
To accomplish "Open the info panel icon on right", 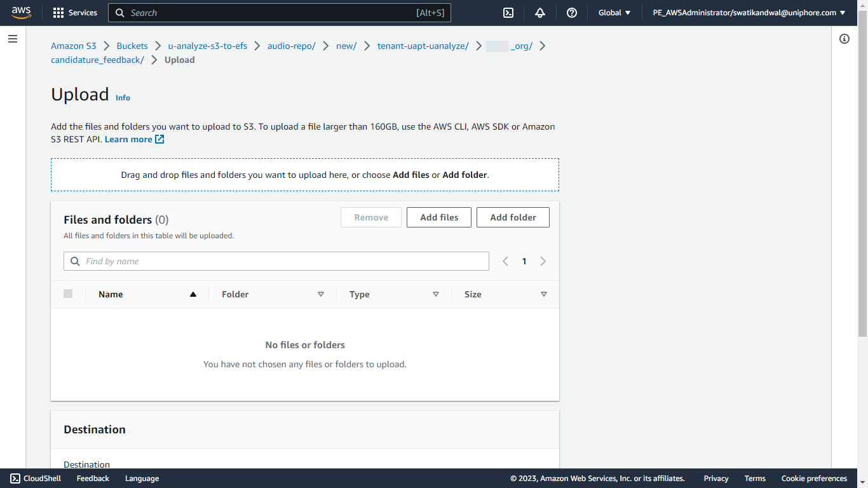I will [x=844, y=39].
